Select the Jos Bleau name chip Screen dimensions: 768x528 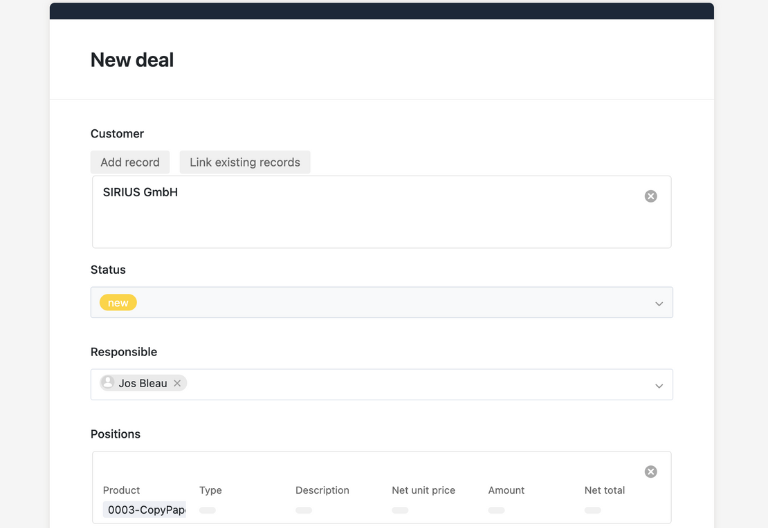coord(143,383)
